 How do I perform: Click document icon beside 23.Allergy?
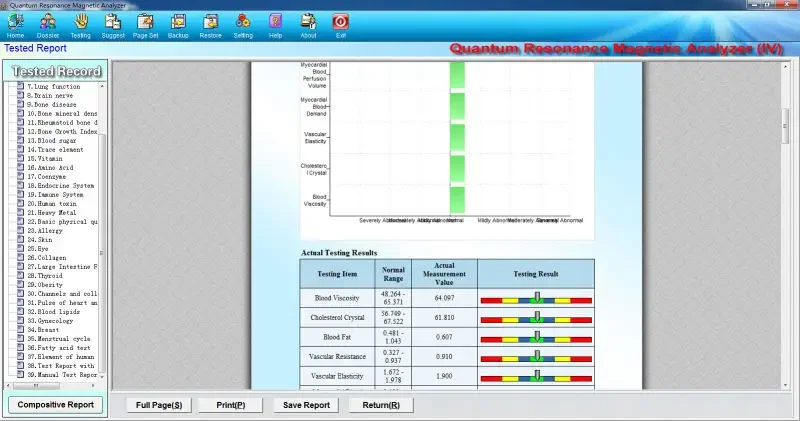[x=20, y=231]
